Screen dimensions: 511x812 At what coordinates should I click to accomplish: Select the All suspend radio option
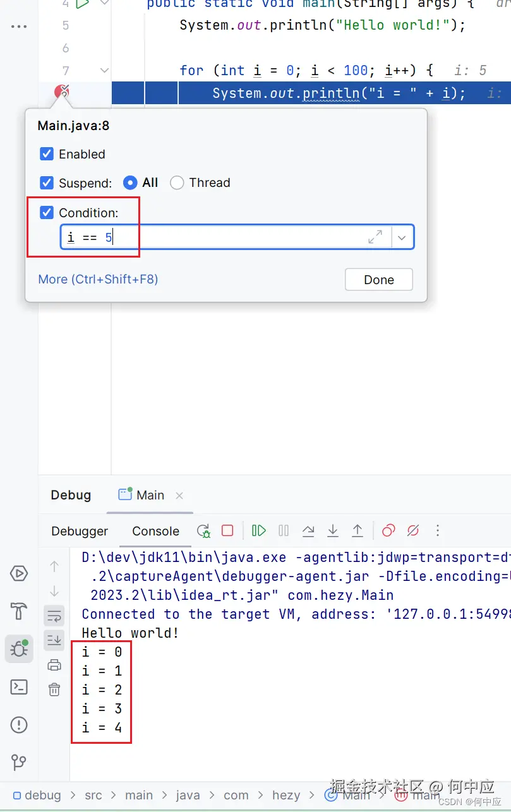coord(130,183)
